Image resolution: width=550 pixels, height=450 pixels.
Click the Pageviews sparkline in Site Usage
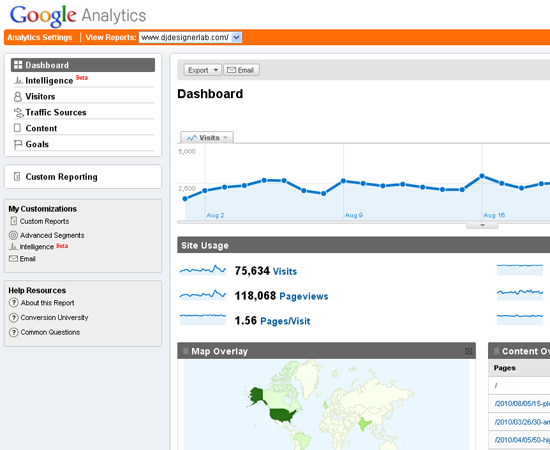[203, 295]
